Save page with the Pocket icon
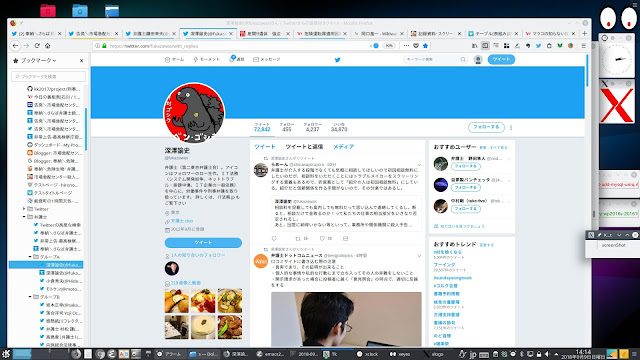Image resolution: width=640 pixels, height=360 pixels. 416,46
